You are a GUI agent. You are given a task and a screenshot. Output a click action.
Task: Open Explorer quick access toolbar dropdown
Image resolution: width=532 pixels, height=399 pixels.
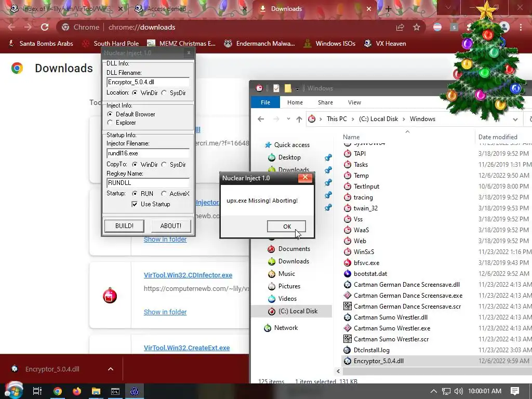pos(297,88)
